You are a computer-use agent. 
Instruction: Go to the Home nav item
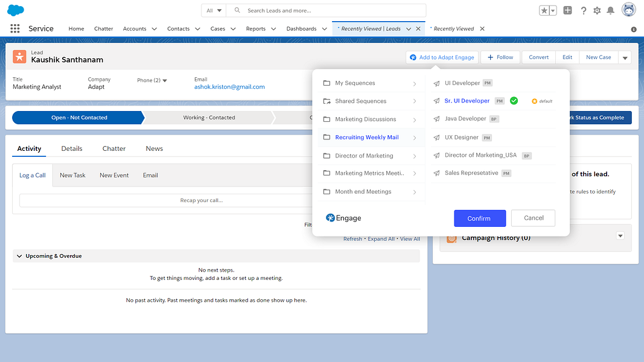[x=77, y=29]
